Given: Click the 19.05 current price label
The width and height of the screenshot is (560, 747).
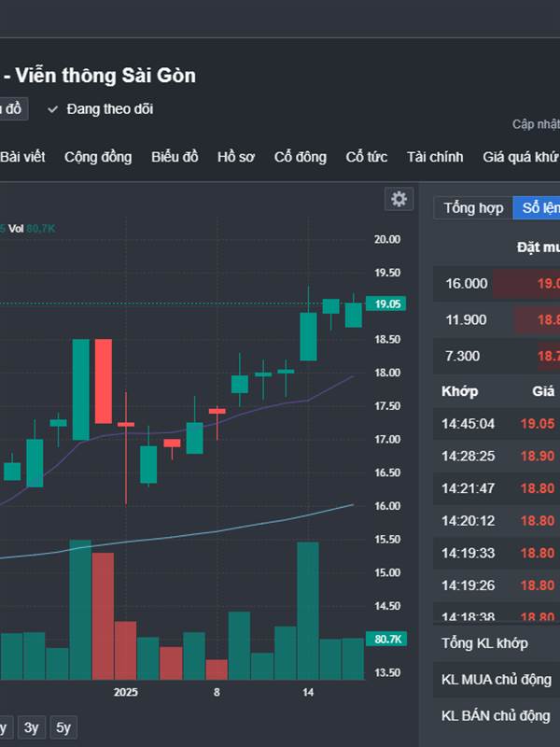Looking at the screenshot, I should tap(388, 304).
